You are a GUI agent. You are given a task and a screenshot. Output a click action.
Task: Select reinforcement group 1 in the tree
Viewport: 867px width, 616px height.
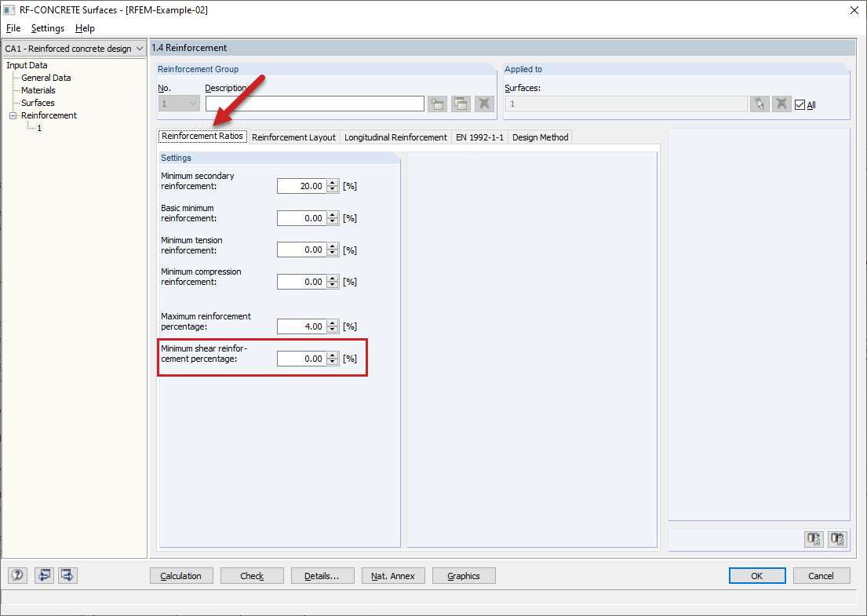[x=39, y=128]
